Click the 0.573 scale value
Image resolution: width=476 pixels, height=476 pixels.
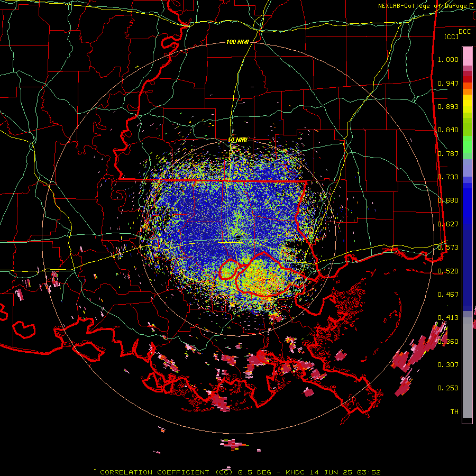pyautogui.click(x=448, y=248)
